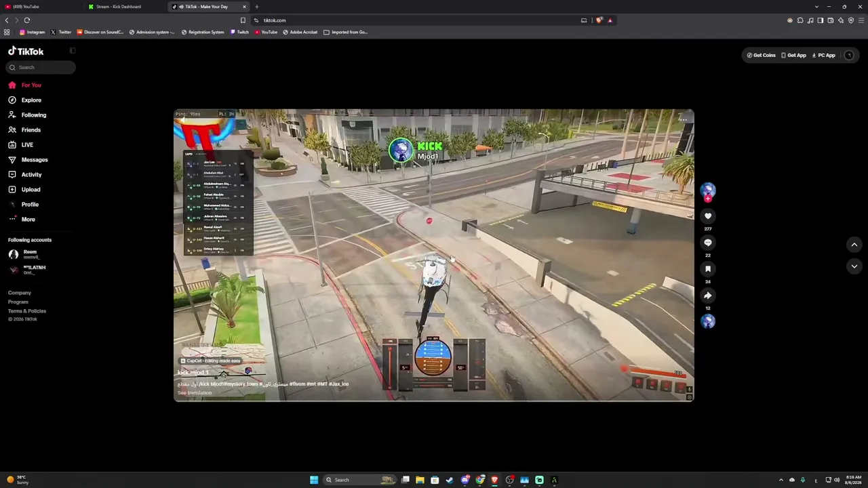Screen dimensions: 868x488
Task: Open the TikTok profile avatar menu
Action: pos(849,55)
